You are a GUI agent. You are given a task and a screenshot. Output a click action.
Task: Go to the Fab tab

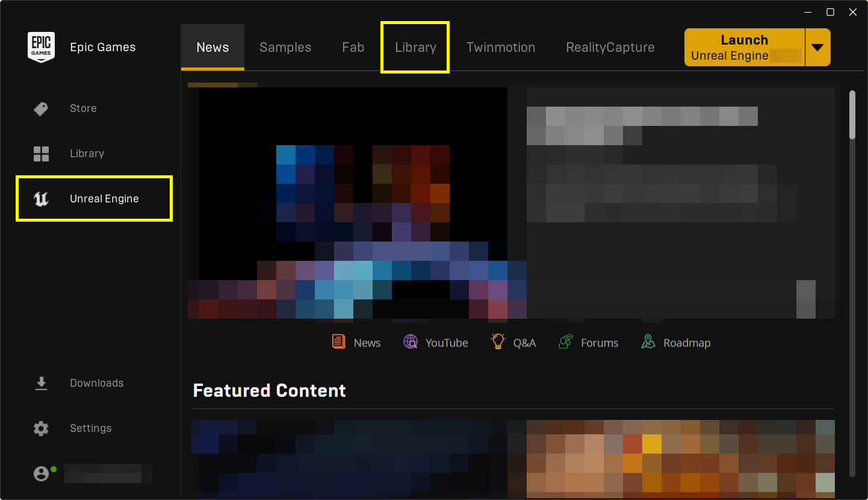click(x=353, y=48)
